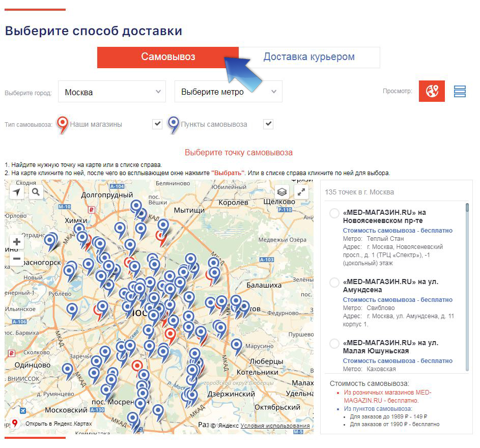Click the ruble parking icon near Химки

(91, 210)
